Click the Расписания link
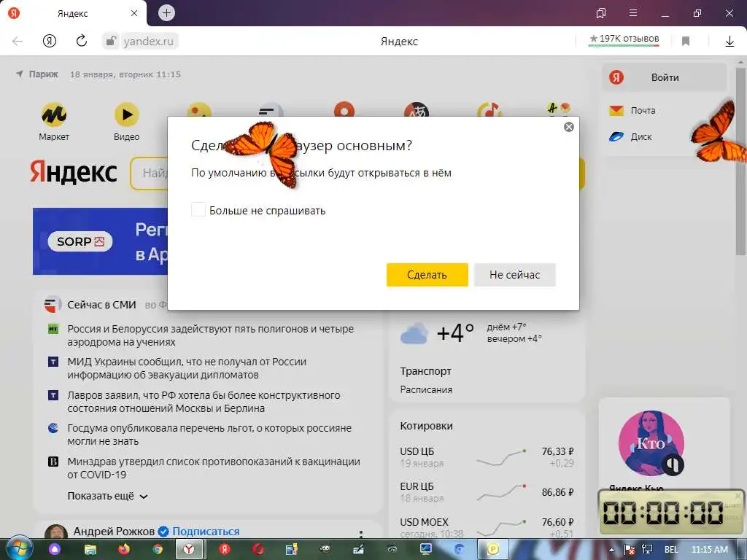This screenshot has height=560, width=747. click(426, 389)
